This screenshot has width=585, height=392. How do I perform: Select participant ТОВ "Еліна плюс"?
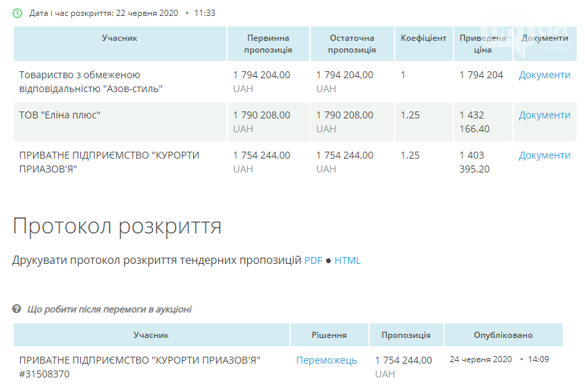pos(60,116)
